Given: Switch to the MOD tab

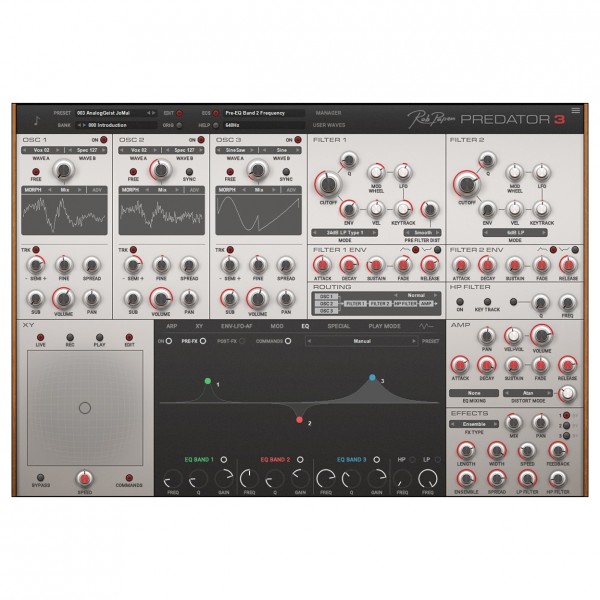Looking at the screenshot, I should [277, 326].
